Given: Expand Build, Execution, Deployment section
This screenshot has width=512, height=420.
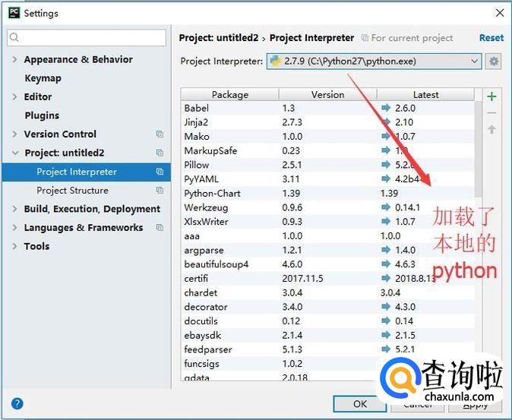Looking at the screenshot, I should coord(14,209).
